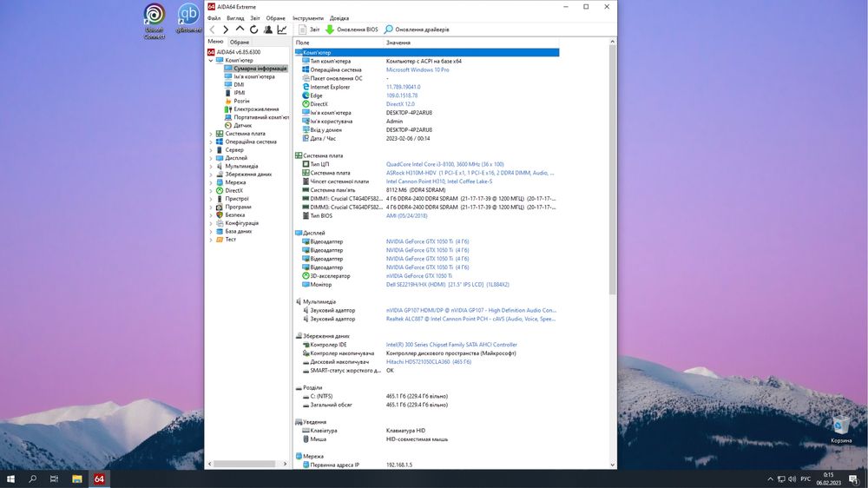The width and height of the screenshot is (868, 488).
Task: Expand the Системна плата tree node
Action: pos(210,134)
